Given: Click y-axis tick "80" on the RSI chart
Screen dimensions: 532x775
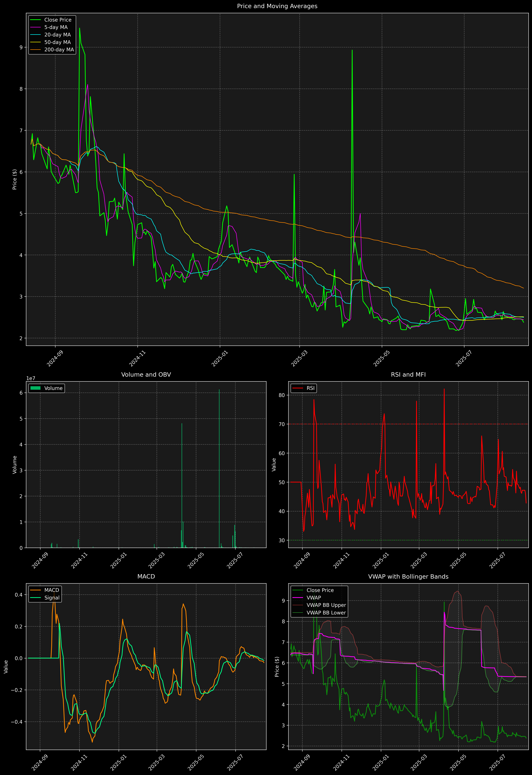Looking at the screenshot, I should tap(282, 395).
